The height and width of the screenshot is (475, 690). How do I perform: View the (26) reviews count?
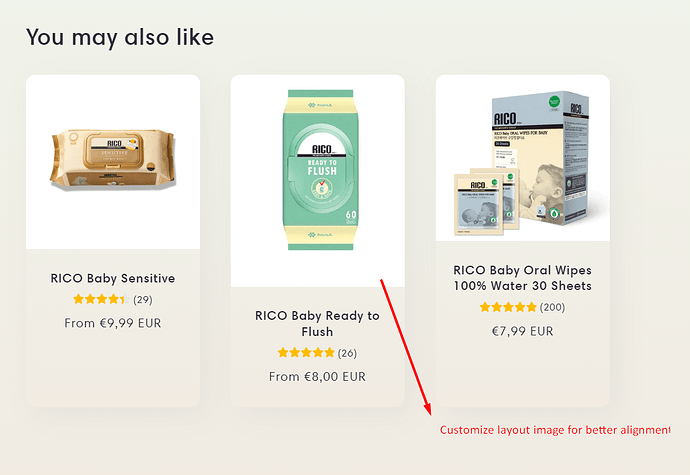(x=347, y=353)
